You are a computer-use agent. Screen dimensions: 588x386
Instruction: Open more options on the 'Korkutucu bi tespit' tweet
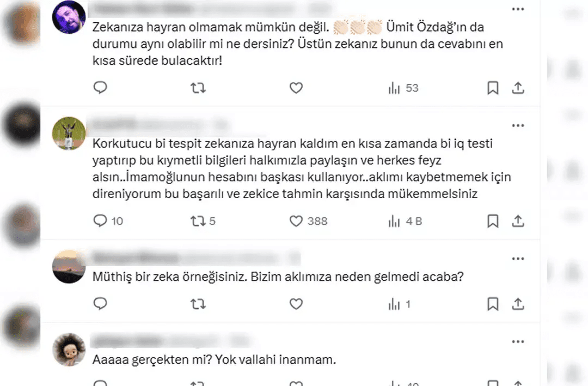point(518,126)
